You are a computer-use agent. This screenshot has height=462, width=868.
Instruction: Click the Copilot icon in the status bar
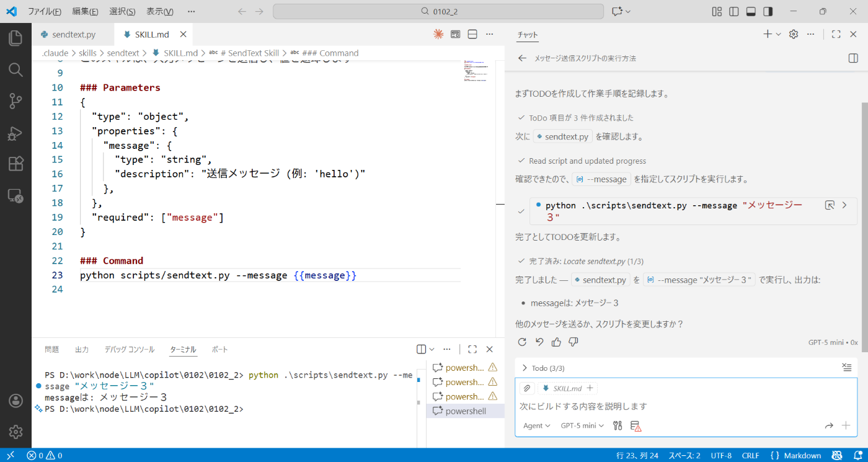pos(836,455)
